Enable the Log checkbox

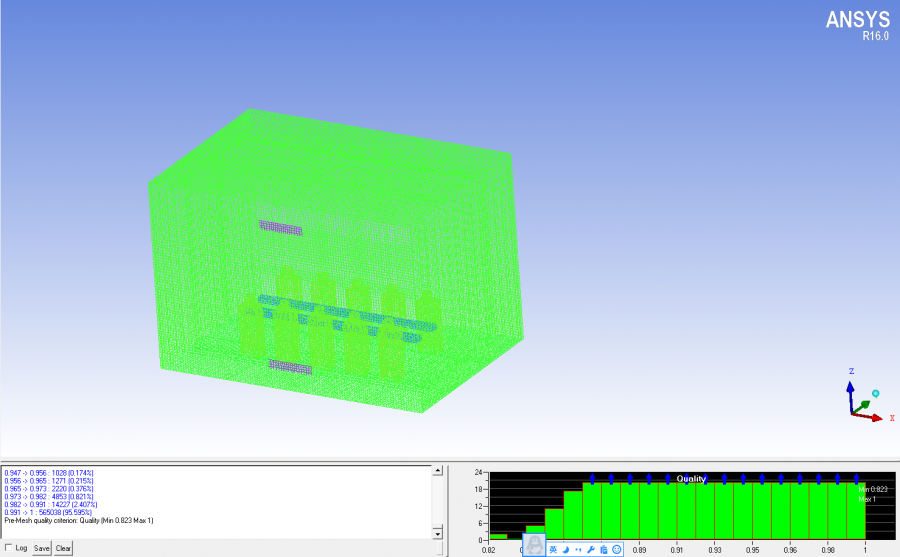pos(8,548)
